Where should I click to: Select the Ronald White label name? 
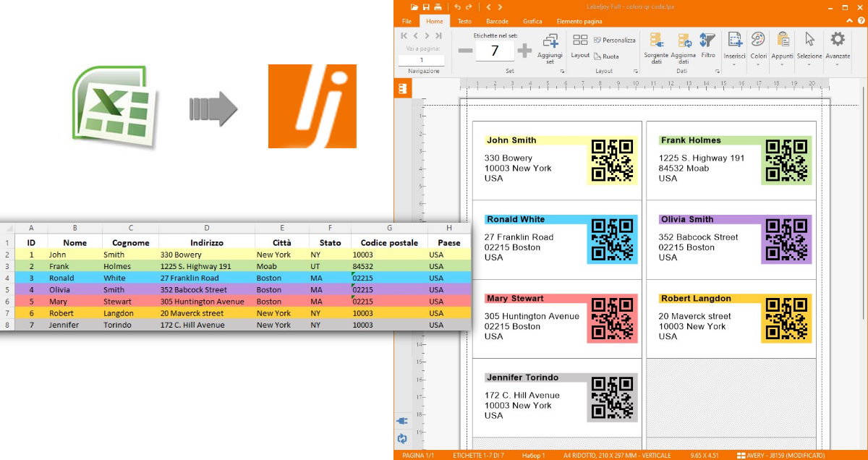pyautogui.click(x=516, y=220)
